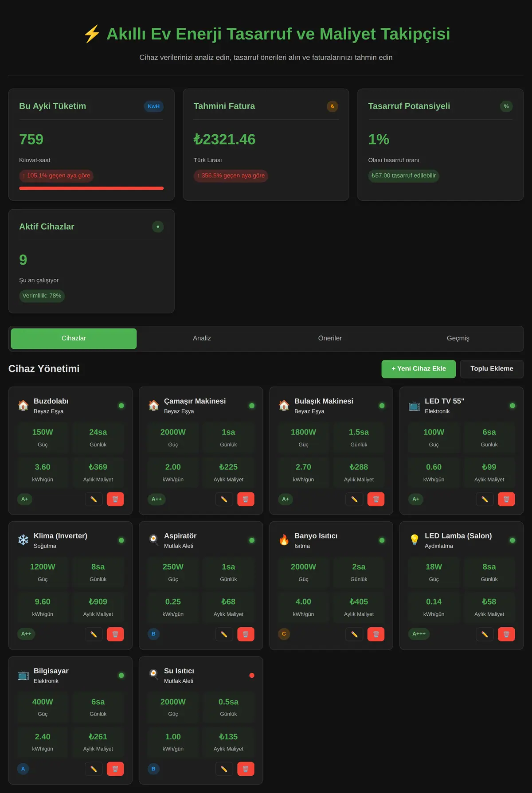Click the A+++ badge on LED Lamba (Salon)

419,634
